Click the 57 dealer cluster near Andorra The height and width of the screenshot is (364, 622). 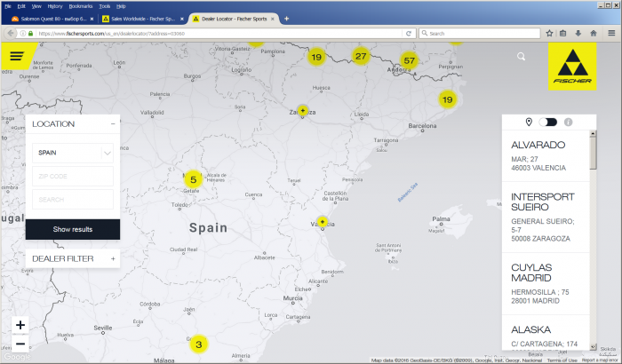coord(409,60)
